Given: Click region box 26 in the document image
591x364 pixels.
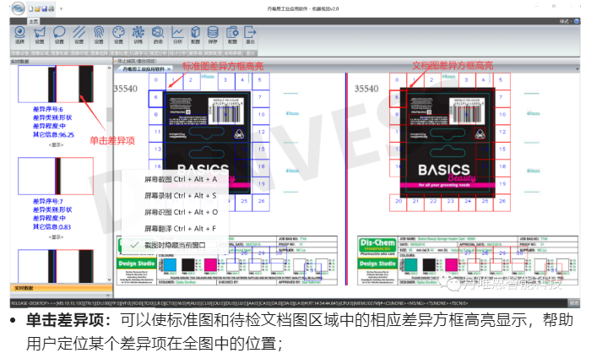Looking at the screenshot, I should click(x=502, y=202).
